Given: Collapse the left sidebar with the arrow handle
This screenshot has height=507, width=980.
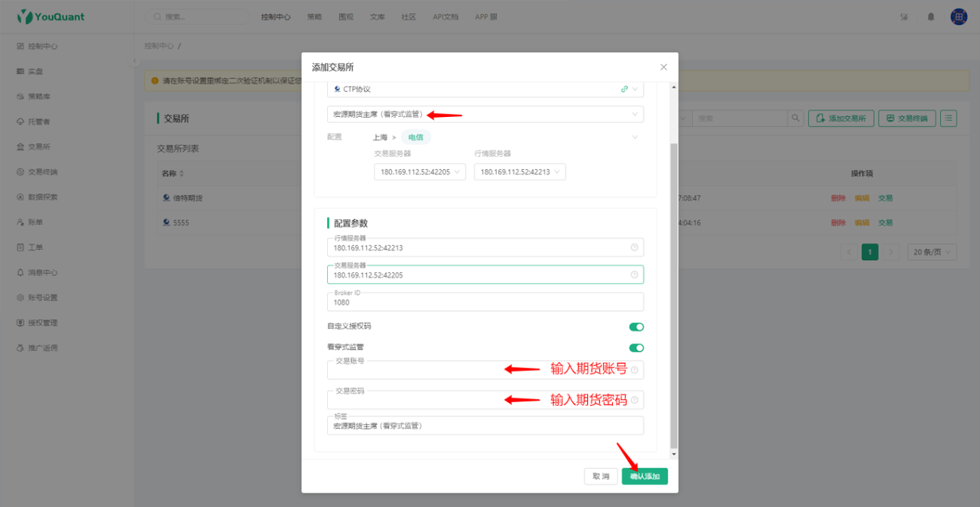Looking at the screenshot, I should (x=135, y=61).
